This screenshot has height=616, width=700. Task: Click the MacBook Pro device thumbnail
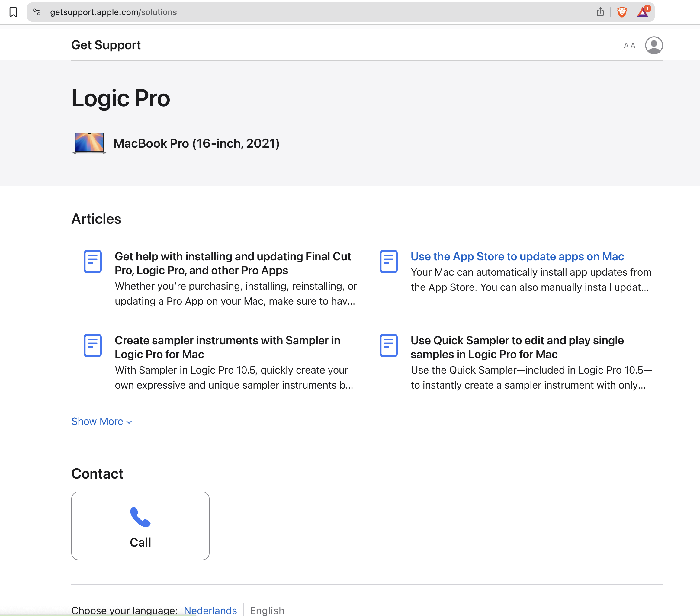(x=89, y=143)
